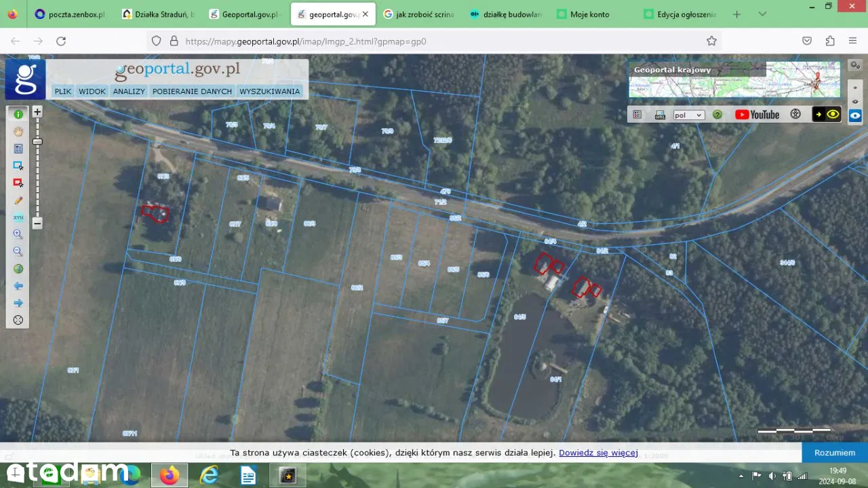Click the zoom slider handle
The height and width of the screenshot is (488, 868).
[37, 142]
